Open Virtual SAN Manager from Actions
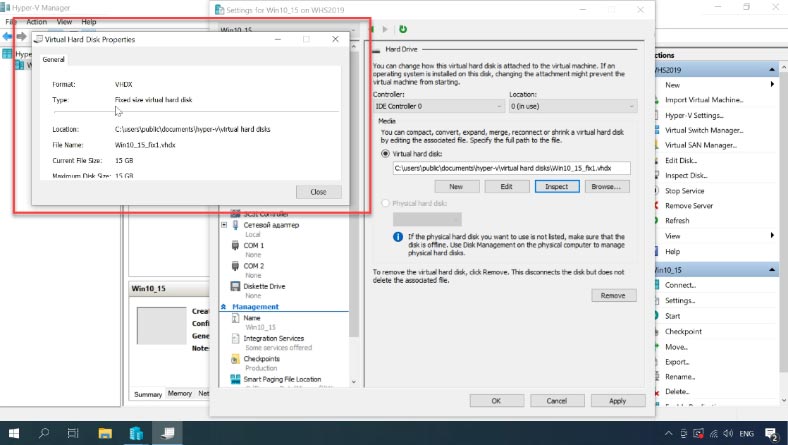The width and height of the screenshot is (788, 445). (701, 145)
